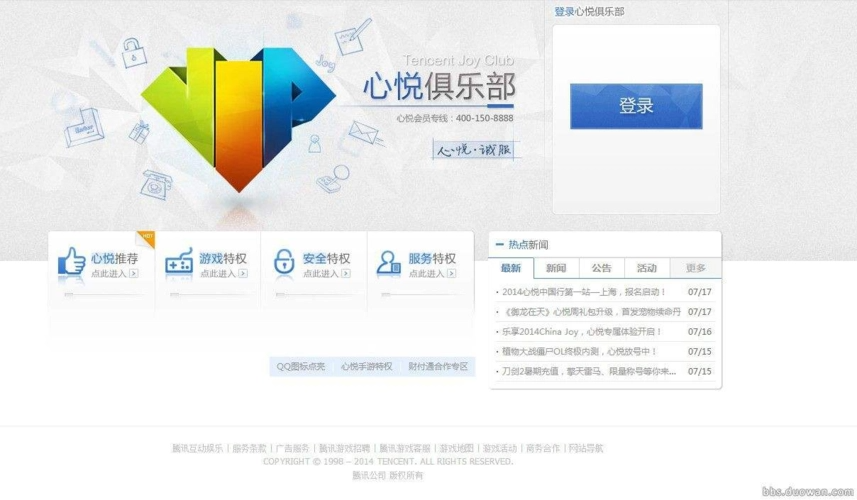Click the 游戏特权 title text
The height and width of the screenshot is (500, 857).
(x=223, y=258)
